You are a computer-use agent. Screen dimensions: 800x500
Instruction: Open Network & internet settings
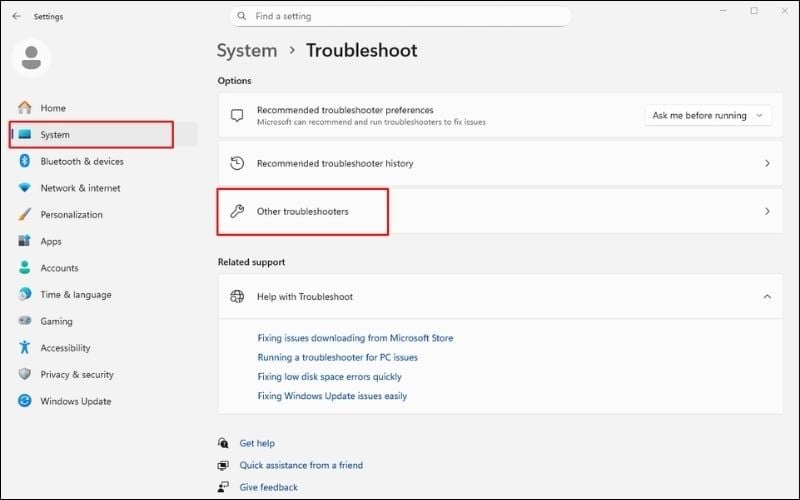coord(81,188)
